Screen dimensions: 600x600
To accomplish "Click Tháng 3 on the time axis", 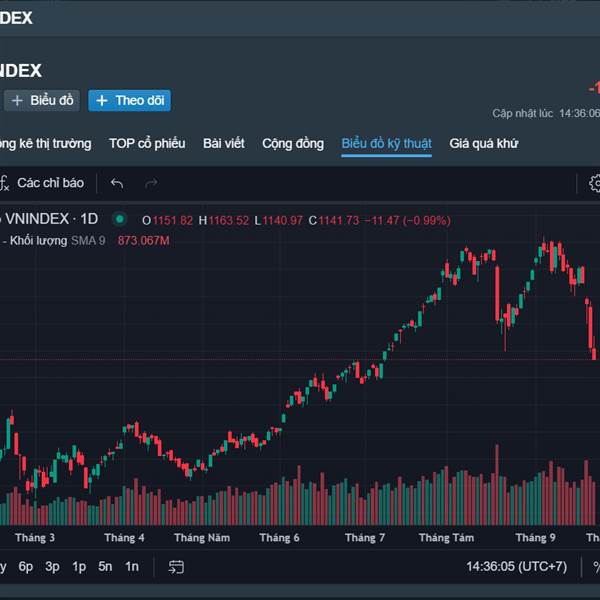I will 35,538.
